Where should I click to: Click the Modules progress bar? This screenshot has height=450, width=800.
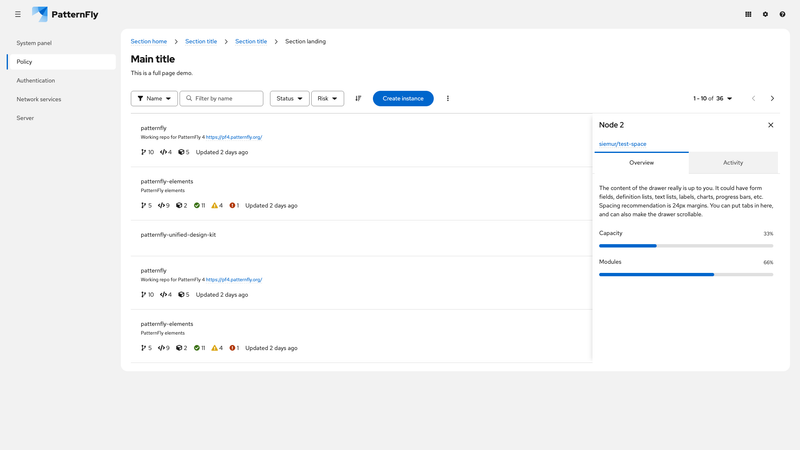(x=686, y=274)
